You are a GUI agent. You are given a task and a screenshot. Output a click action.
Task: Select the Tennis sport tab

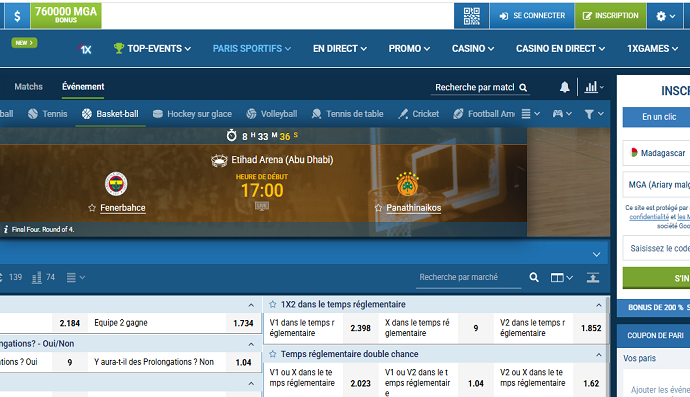click(48, 114)
